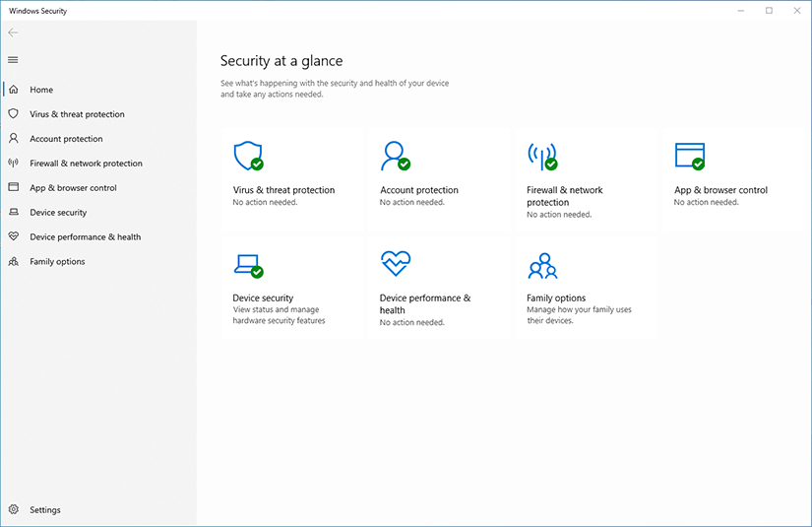
Task: Click the laptop icon in sidebar
Action: (14, 212)
